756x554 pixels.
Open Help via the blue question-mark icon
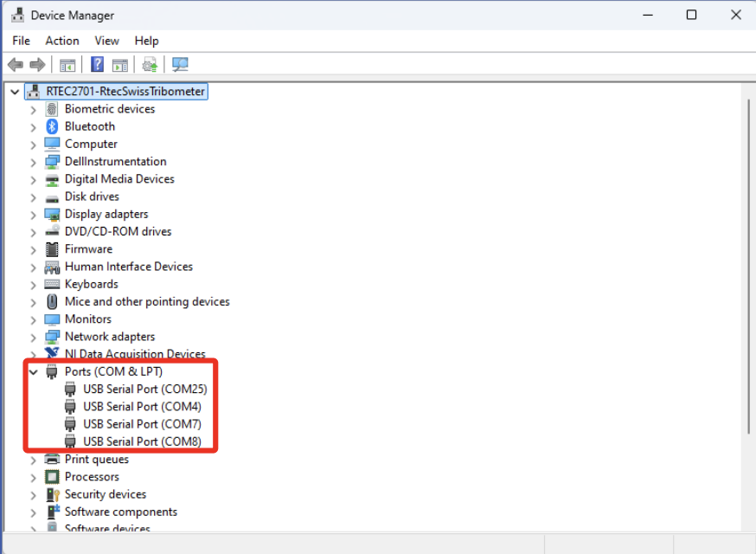click(98, 64)
